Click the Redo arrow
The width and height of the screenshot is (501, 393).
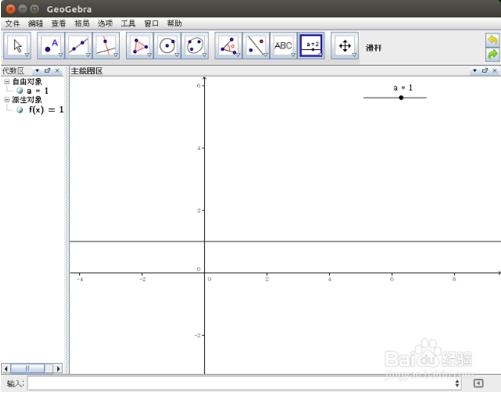pyautogui.click(x=492, y=54)
